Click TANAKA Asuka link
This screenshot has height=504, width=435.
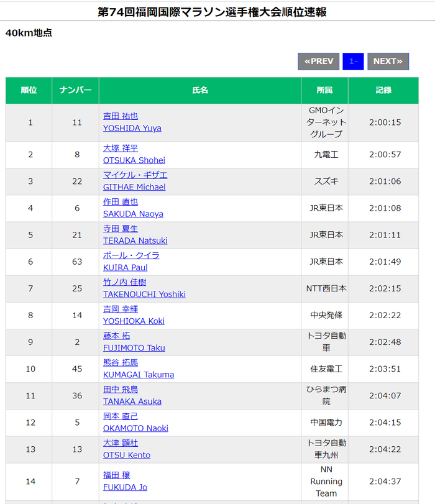pyautogui.click(x=132, y=401)
